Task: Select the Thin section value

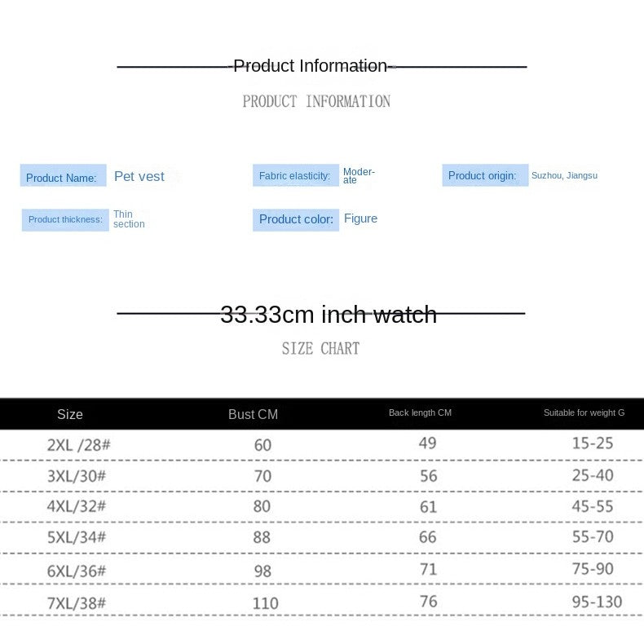Action: (129, 219)
